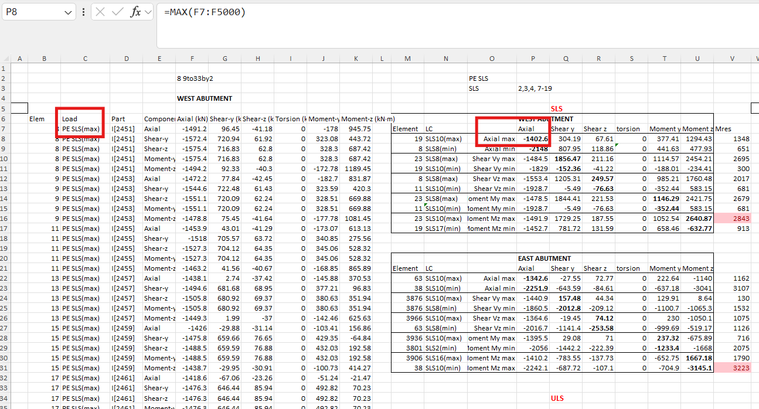Viewport: 759px width, 409px height.
Task: Click value -2148 in Axial min row
Action: [539, 149]
